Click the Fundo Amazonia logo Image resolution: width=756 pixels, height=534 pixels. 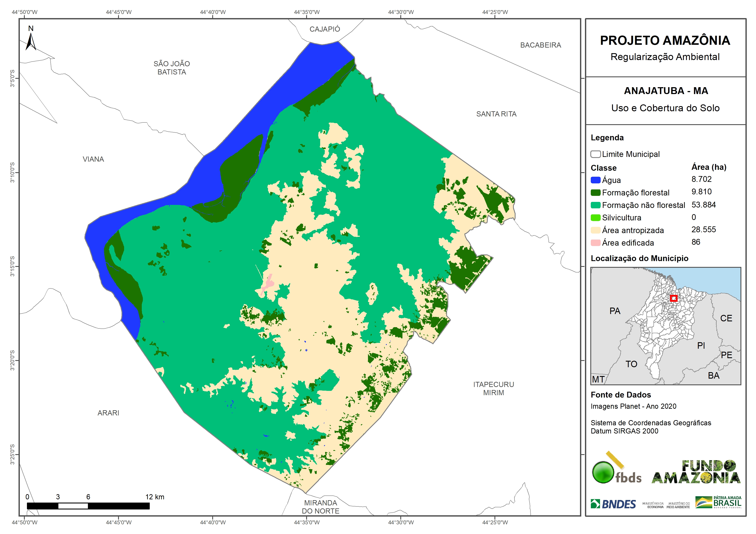[696, 472]
